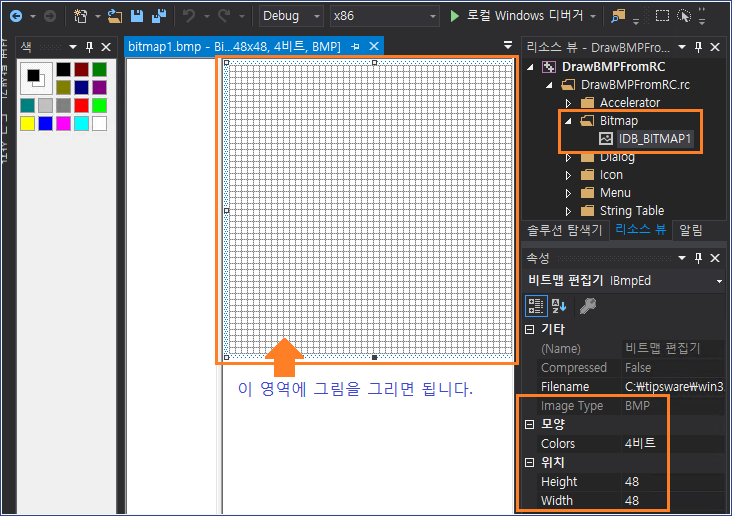The image size is (732, 516).
Task: Click the undo arrow icon
Action: 189,16
